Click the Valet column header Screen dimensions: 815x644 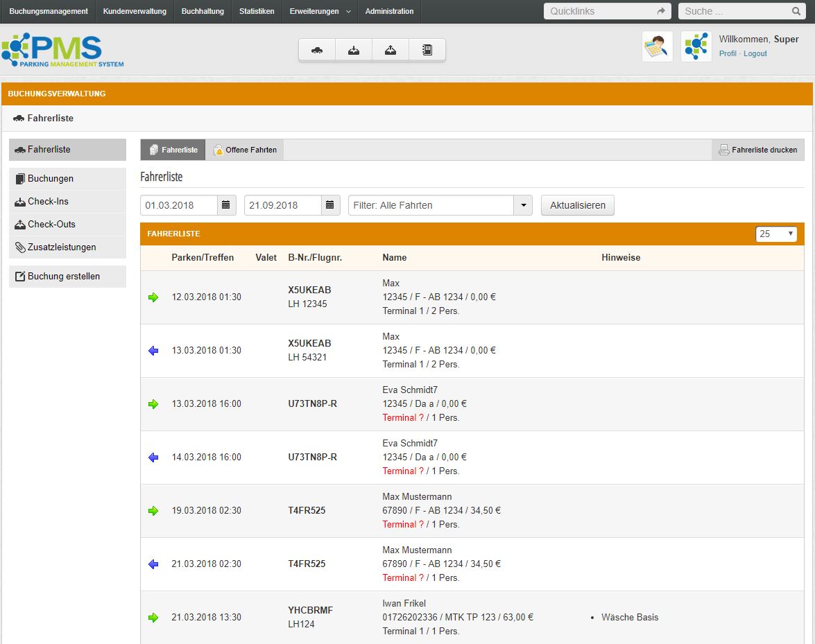(x=266, y=258)
